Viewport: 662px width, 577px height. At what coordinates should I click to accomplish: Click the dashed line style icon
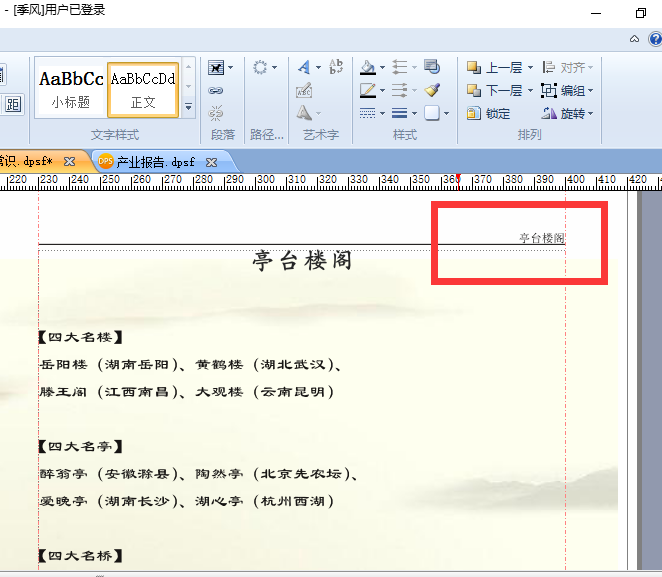(x=368, y=113)
